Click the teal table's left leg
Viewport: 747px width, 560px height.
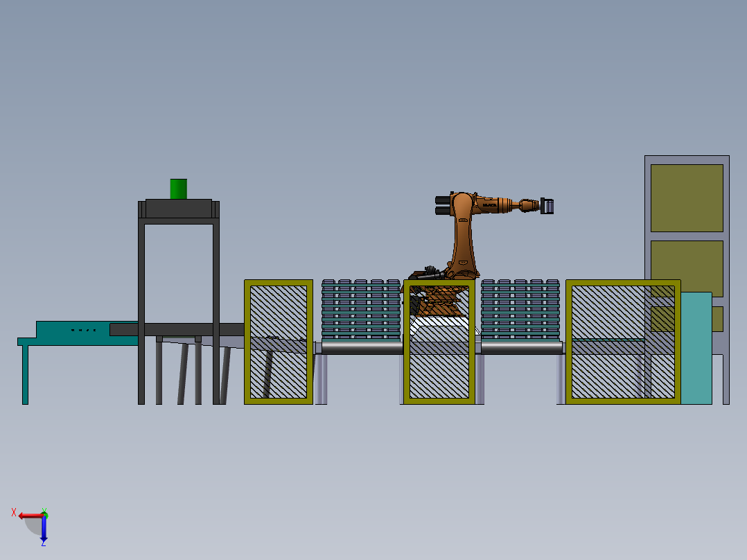pos(25,375)
